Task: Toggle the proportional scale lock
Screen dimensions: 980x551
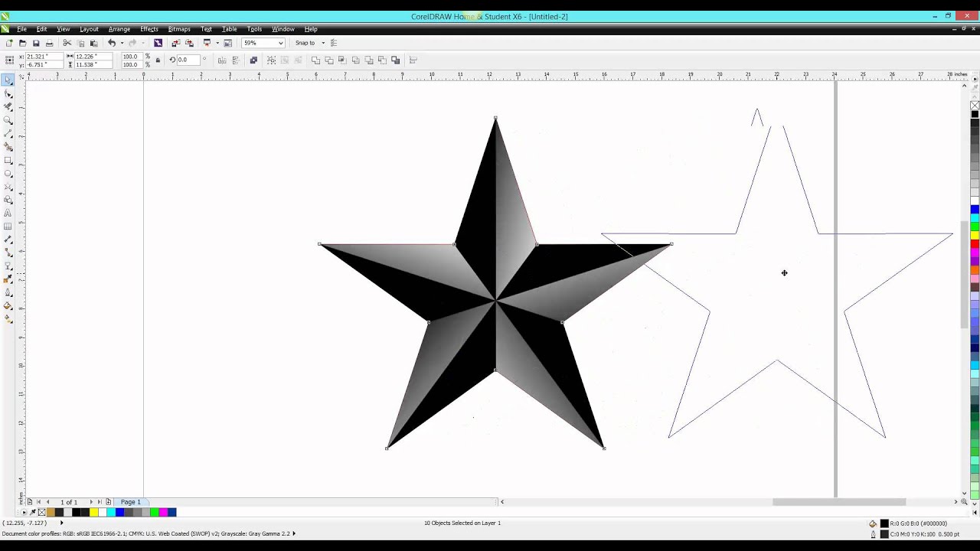Action: pos(158,60)
